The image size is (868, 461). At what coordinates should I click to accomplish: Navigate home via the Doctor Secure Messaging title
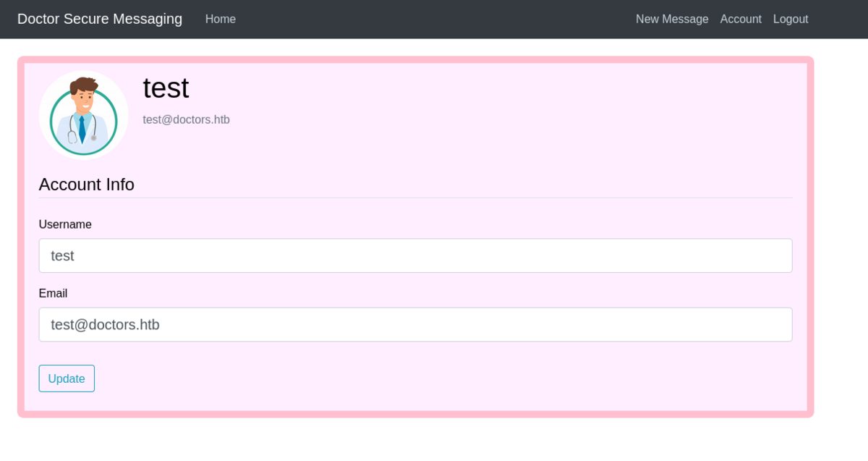100,19
